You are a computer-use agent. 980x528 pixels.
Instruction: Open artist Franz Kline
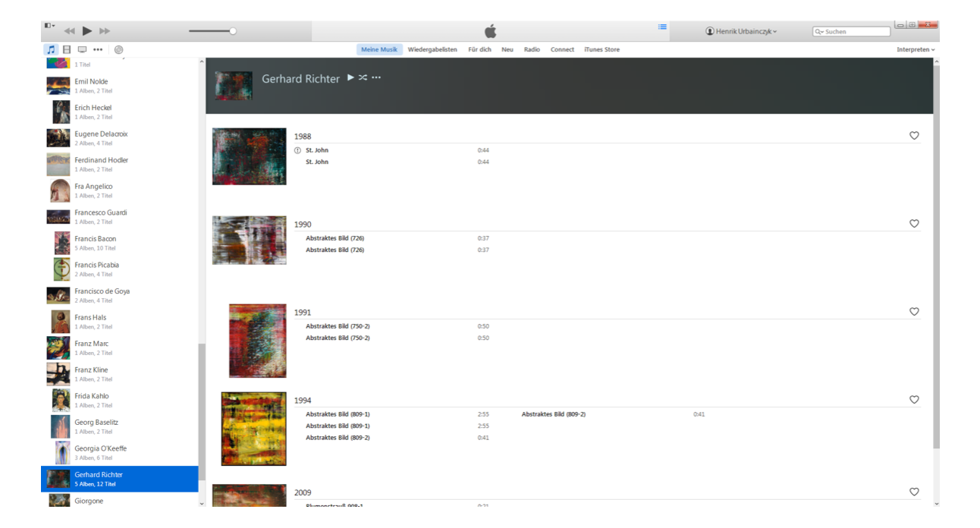(x=120, y=374)
